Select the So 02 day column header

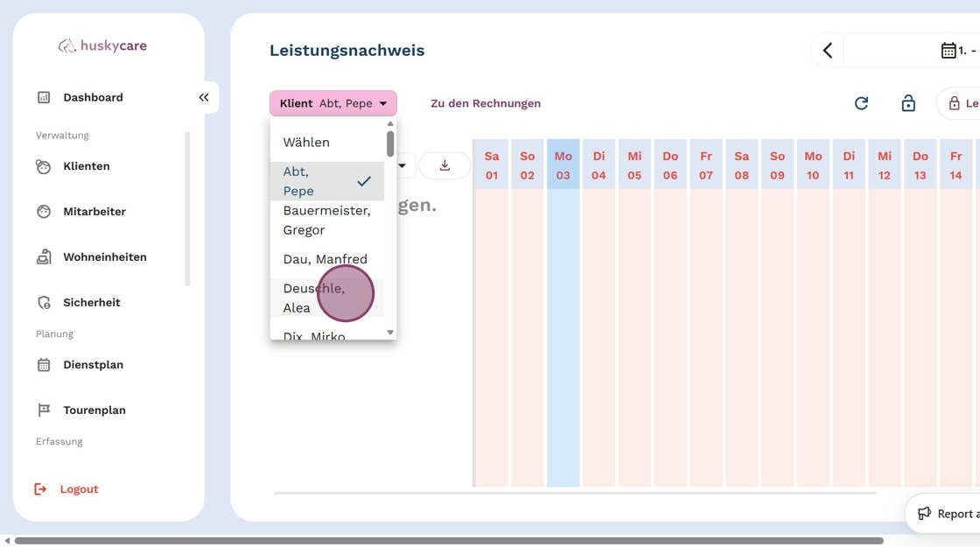(528, 165)
